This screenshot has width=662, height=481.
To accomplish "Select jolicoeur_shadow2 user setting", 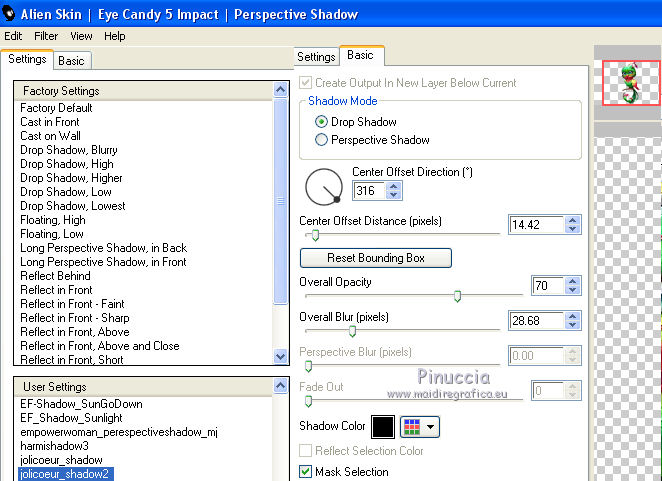I will (65, 474).
